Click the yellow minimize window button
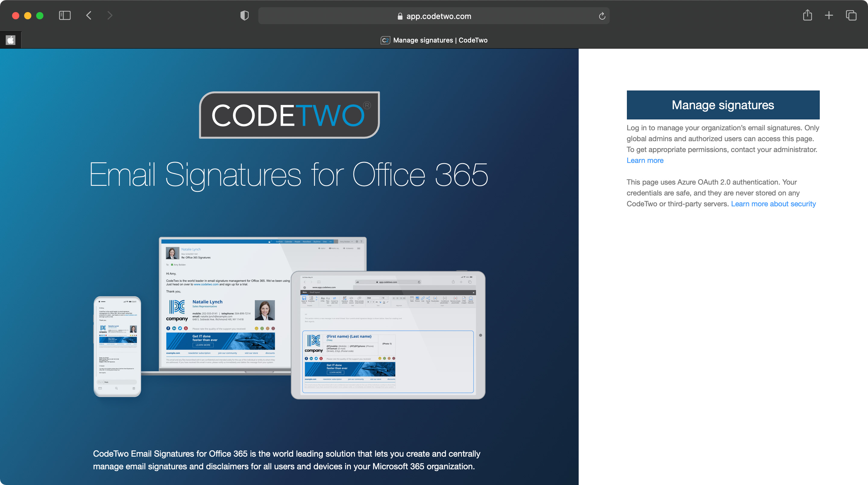868x485 pixels. [28, 15]
